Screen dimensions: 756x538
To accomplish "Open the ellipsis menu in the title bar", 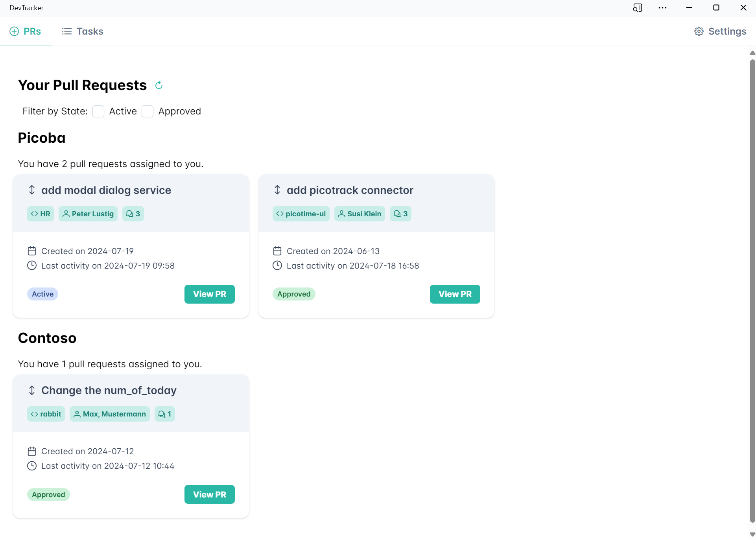I will click(x=663, y=7).
